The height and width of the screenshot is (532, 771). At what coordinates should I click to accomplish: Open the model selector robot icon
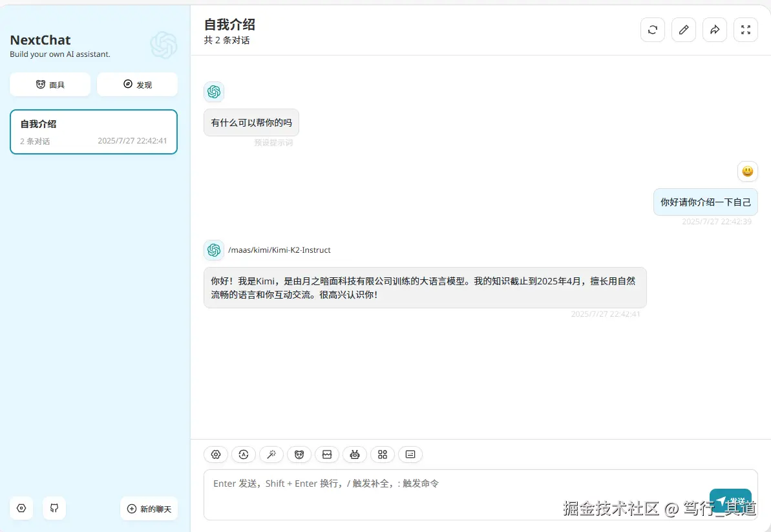354,454
